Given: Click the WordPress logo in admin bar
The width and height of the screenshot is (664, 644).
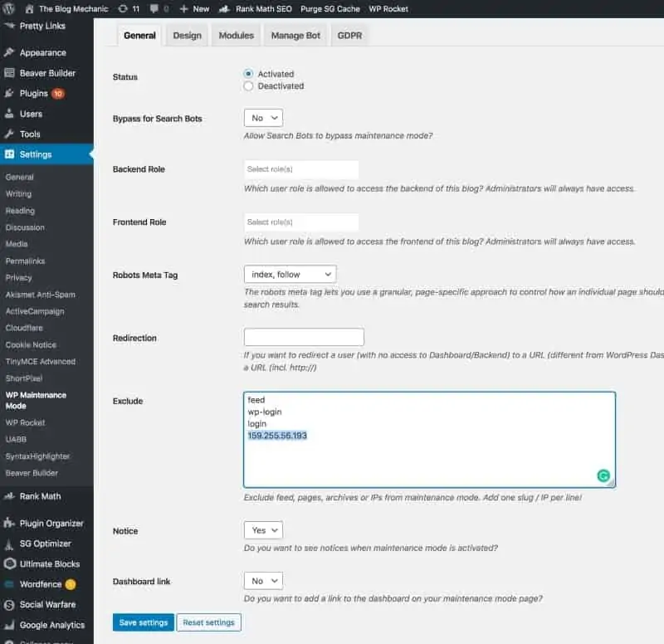Looking at the screenshot, I should (10, 8).
